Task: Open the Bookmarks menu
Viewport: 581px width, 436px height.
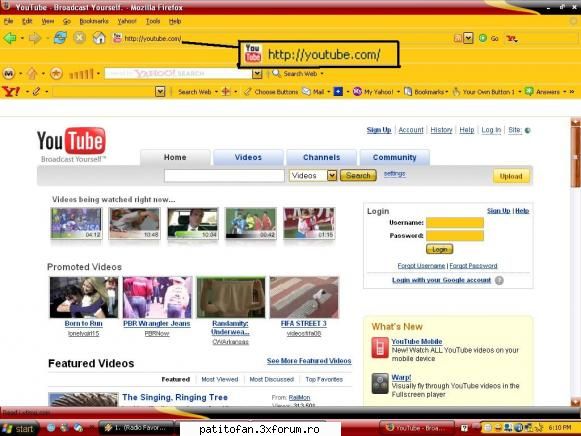Action: click(x=94, y=21)
